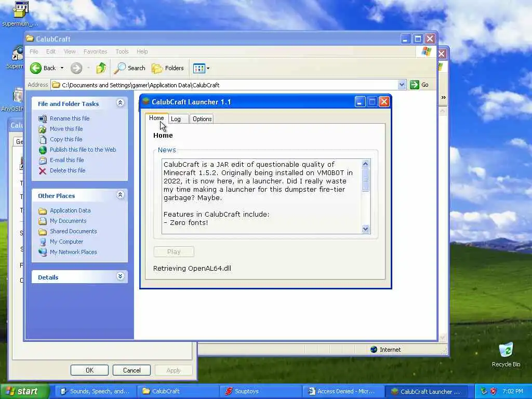
Task: Close the CalubCraft Launcher window
Action: click(384, 102)
